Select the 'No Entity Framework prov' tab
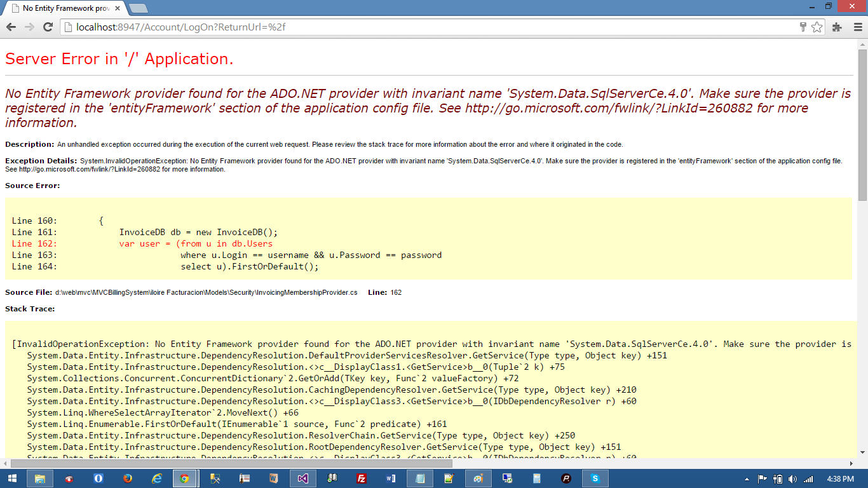Screen dimensions: 868x488 click(65, 8)
